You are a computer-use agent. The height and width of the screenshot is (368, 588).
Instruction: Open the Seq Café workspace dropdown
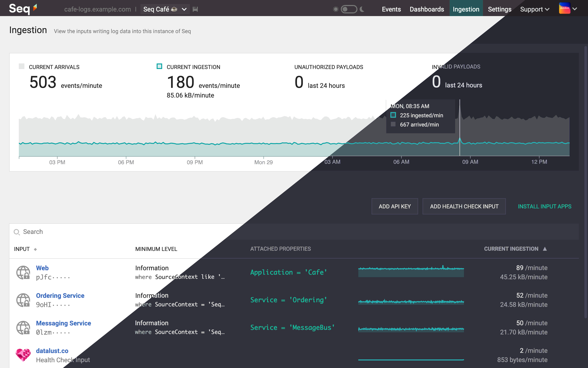[x=165, y=9]
